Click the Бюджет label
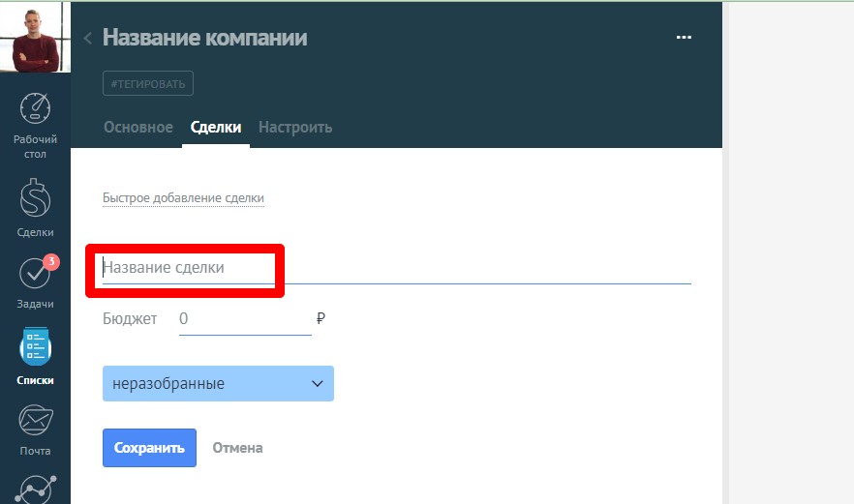 tap(130, 319)
